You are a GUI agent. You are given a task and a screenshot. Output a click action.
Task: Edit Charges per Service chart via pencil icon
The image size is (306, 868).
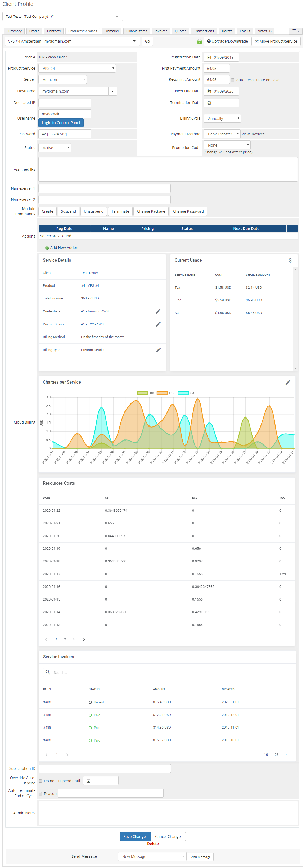pos(288,383)
